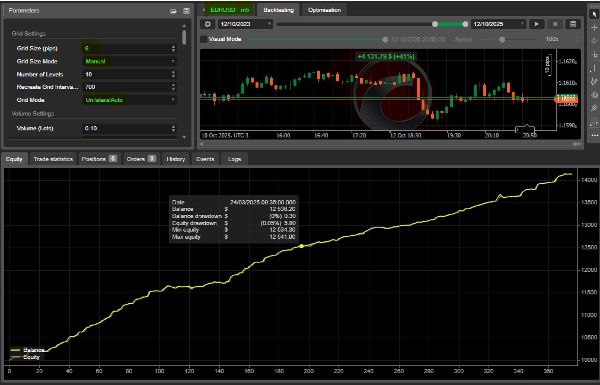The width and height of the screenshot is (600, 385).
Task: Stop the backtest with the stop button
Action: tap(555, 24)
